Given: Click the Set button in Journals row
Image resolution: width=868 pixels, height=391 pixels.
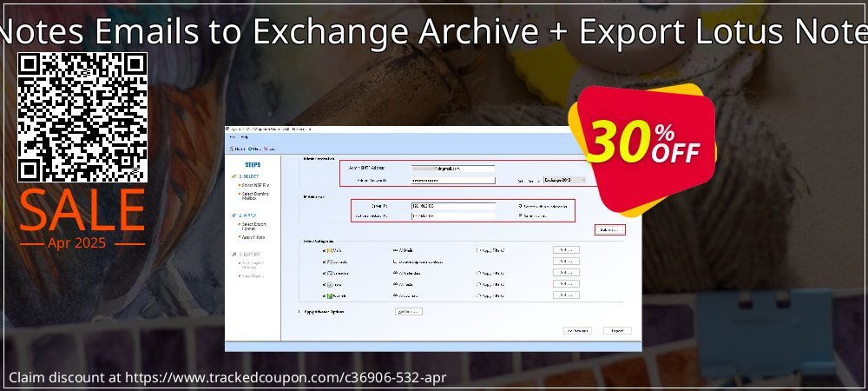Looking at the screenshot, I should [566, 295].
